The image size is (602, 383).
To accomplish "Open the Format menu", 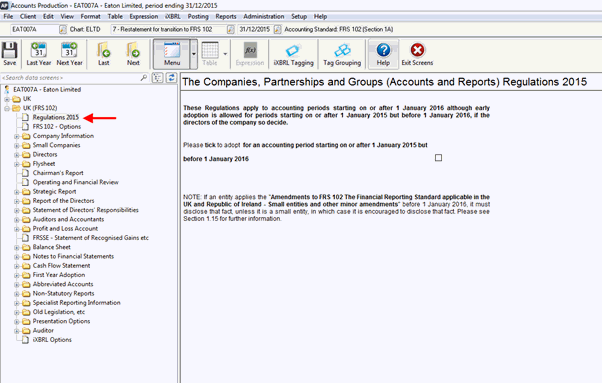I will click(x=90, y=17).
